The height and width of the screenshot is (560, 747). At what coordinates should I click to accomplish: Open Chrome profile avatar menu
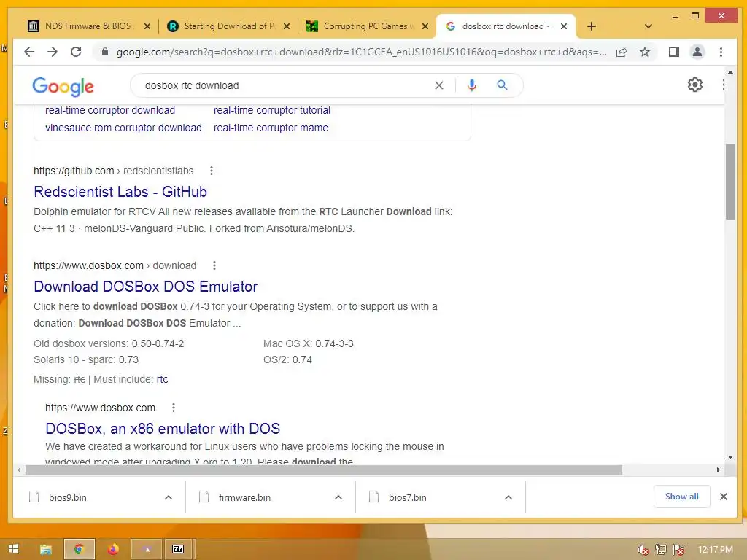click(x=697, y=52)
